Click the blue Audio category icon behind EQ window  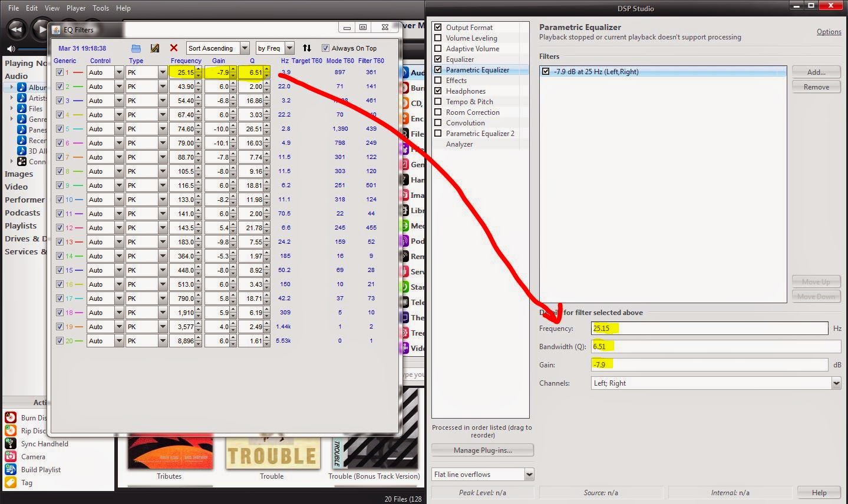(x=405, y=72)
